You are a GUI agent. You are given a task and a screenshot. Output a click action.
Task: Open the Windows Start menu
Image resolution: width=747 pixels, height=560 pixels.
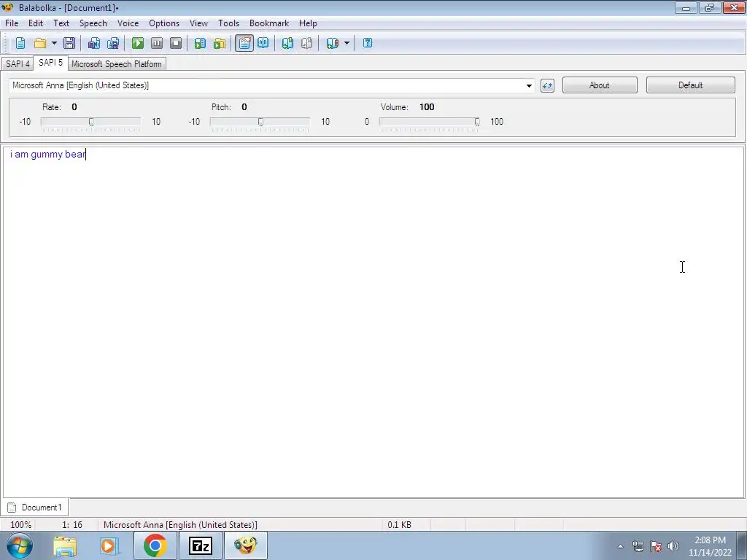pos(20,545)
